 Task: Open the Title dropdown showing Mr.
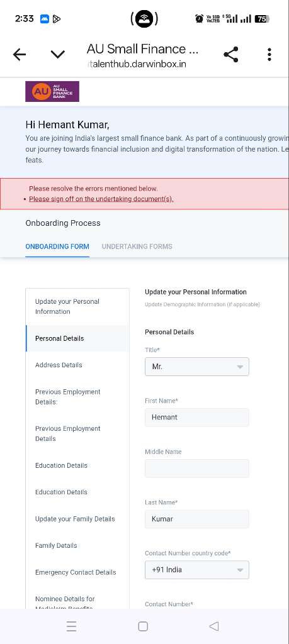(x=197, y=367)
